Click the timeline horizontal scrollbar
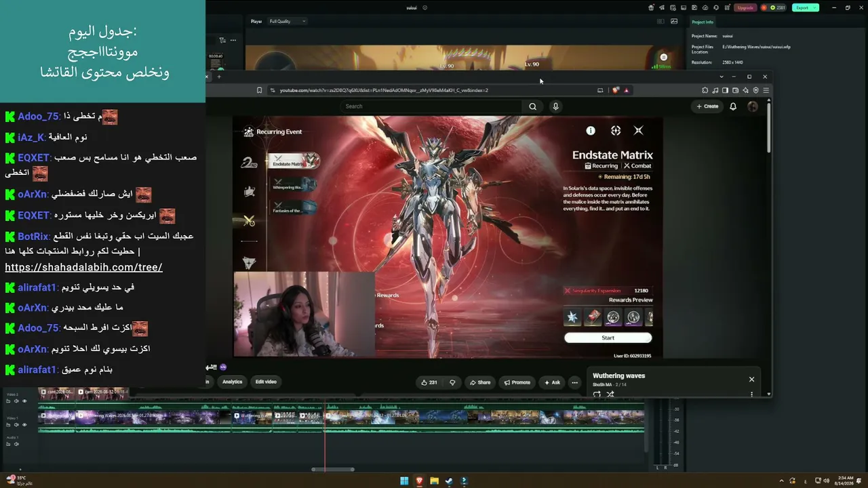The width and height of the screenshot is (868, 488). click(x=332, y=469)
